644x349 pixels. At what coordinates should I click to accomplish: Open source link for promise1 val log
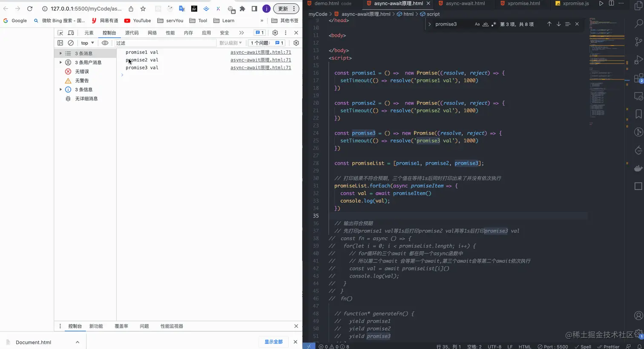261,52
